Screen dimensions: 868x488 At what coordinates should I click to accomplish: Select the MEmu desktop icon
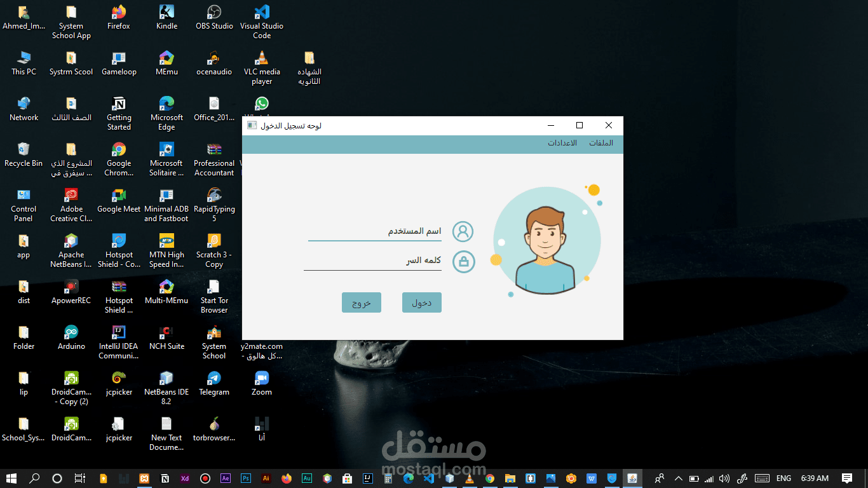pos(166,63)
